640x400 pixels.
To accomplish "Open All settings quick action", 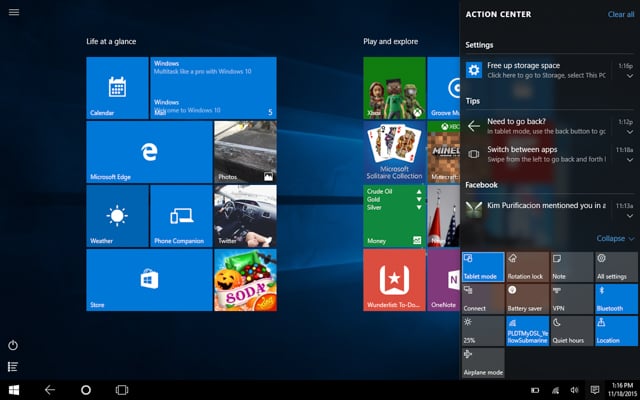I will [x=616, y=265].
